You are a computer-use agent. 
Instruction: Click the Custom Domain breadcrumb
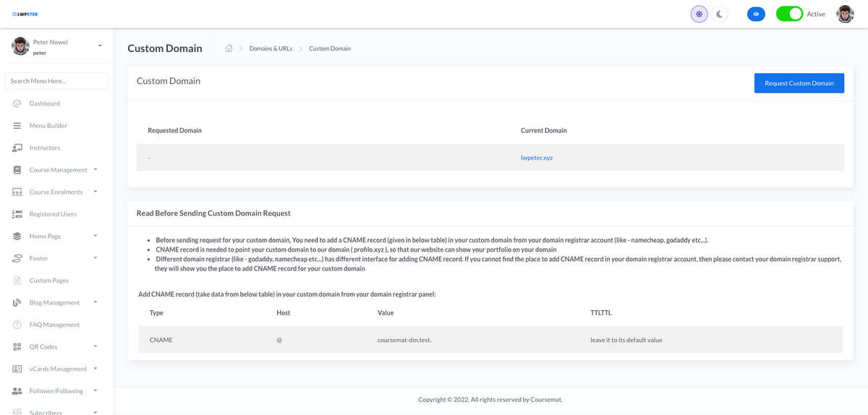click(330, 48)
